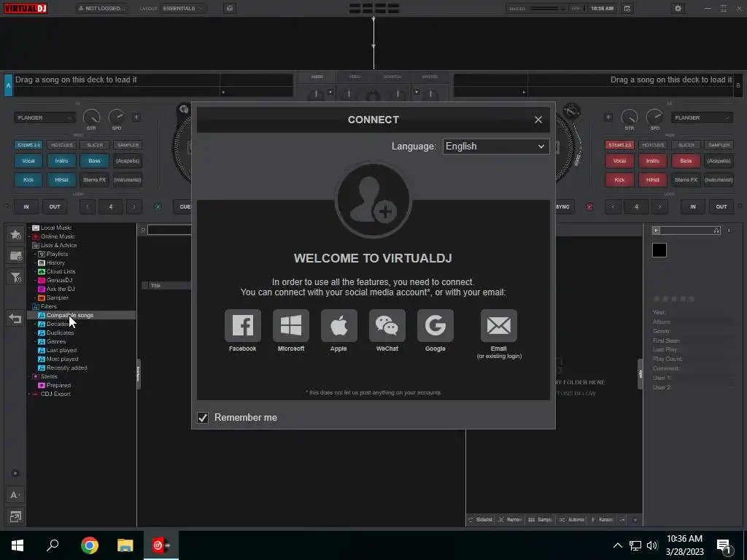Image resolution: width=747 pixels, height=560 pixels.
Task: Sign in with Google icon
Action: click(x=436, y=326)
